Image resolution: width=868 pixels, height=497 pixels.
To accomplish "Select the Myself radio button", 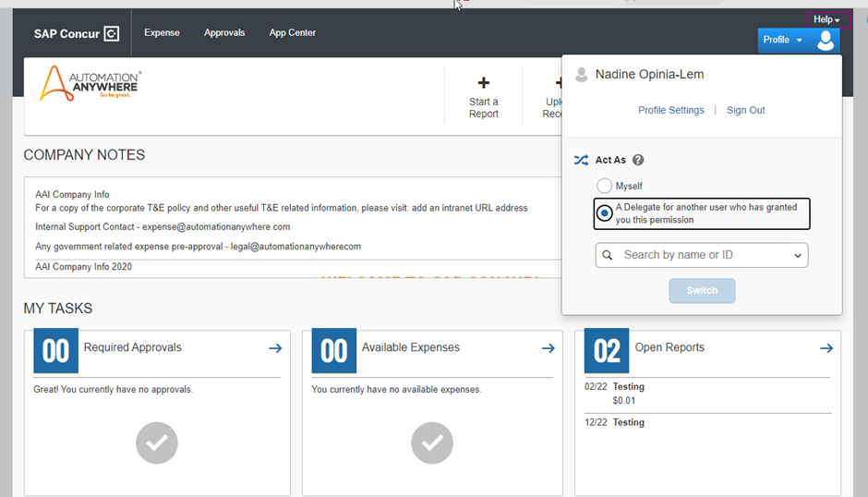I will click(x=604, y=186).
